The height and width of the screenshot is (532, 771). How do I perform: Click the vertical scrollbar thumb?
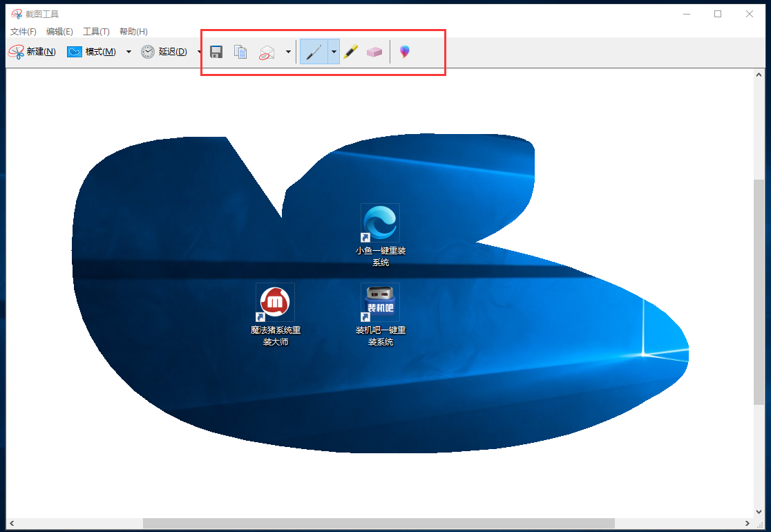coord(759,292)
